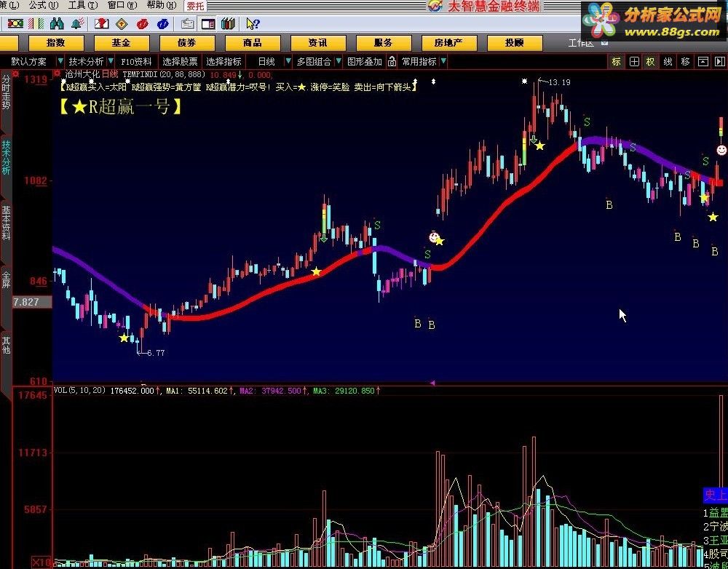Open the 常用指标 dropdown arrow
Screen dimensions: 728x569
(443, 61)
